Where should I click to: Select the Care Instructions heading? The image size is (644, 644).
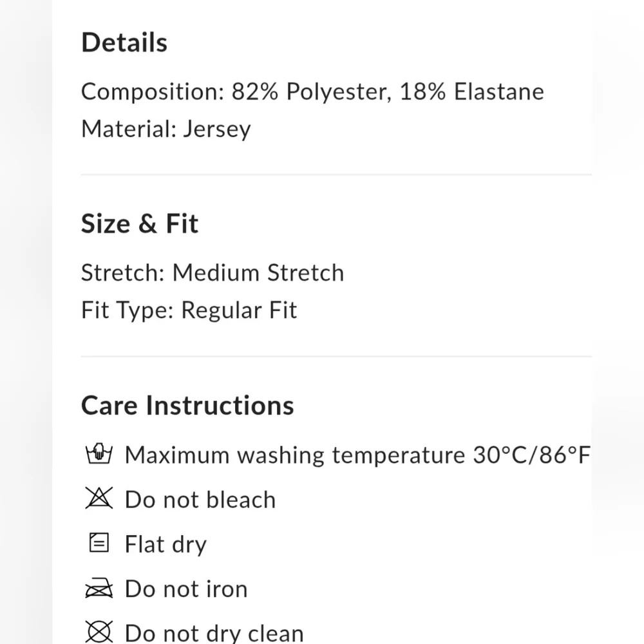coord(187,405)
